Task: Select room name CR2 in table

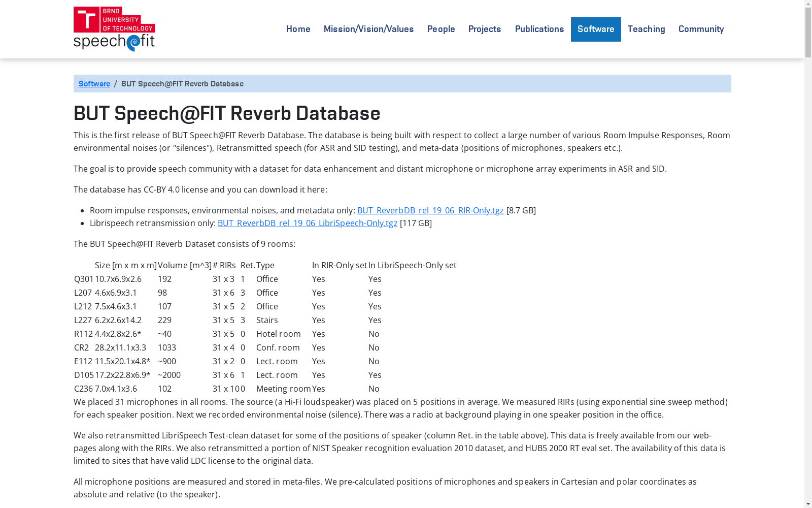Action: click(82, 347)
